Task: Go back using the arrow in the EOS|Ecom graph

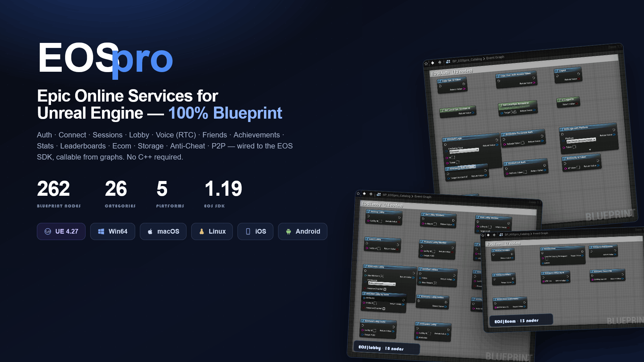Action: pyautogui.click(x=488, y=235)
